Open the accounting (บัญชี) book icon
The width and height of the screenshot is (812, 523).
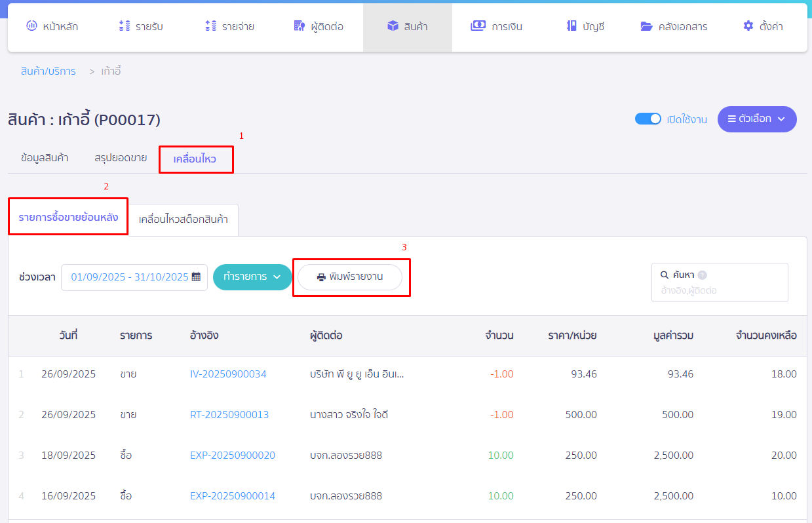[571, 26]
